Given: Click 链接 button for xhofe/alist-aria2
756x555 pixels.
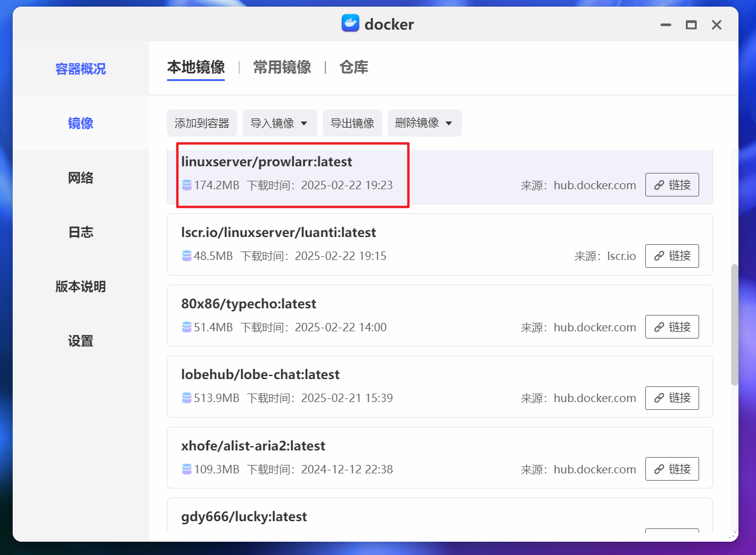Looking at the screenshot, I should [672, 469].
